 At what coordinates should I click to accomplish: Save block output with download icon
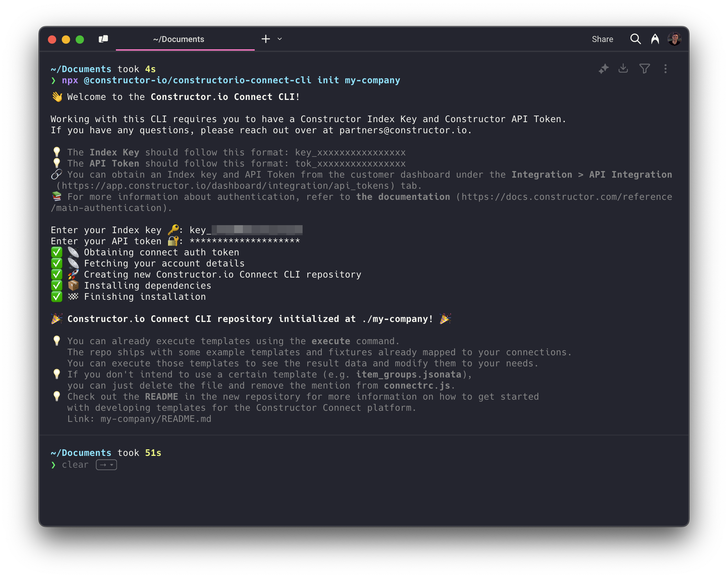623,68
